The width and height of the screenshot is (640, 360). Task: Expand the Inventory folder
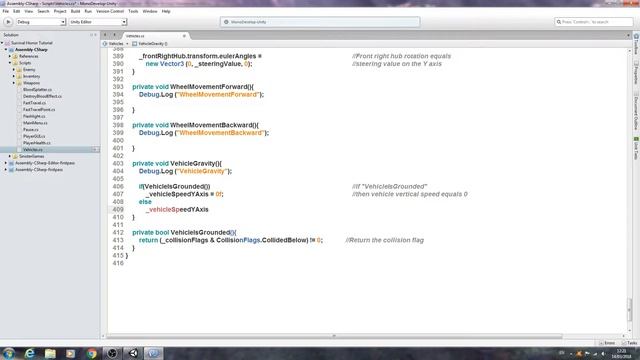point(13,76)
